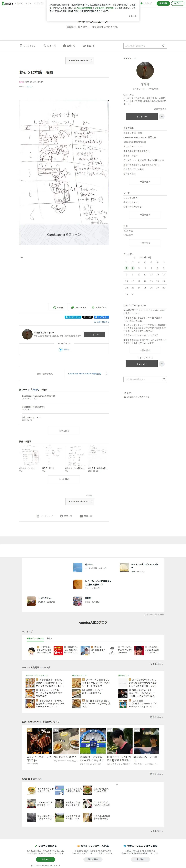The height and width of the screenshot is (868, 186).
Task: Select calendar day 2
Action: point(133,268)
